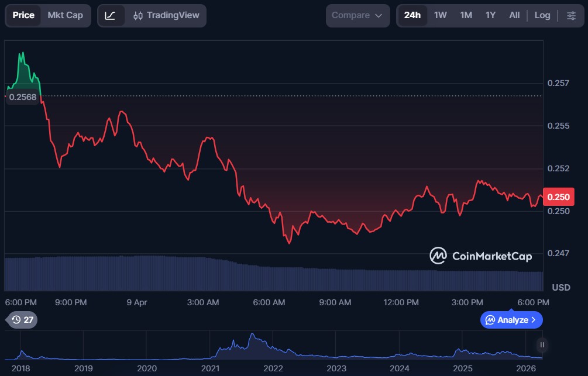This screenshot has width=588, height=376.
Task: Toggle Log scale on chart
Action: 542,15
